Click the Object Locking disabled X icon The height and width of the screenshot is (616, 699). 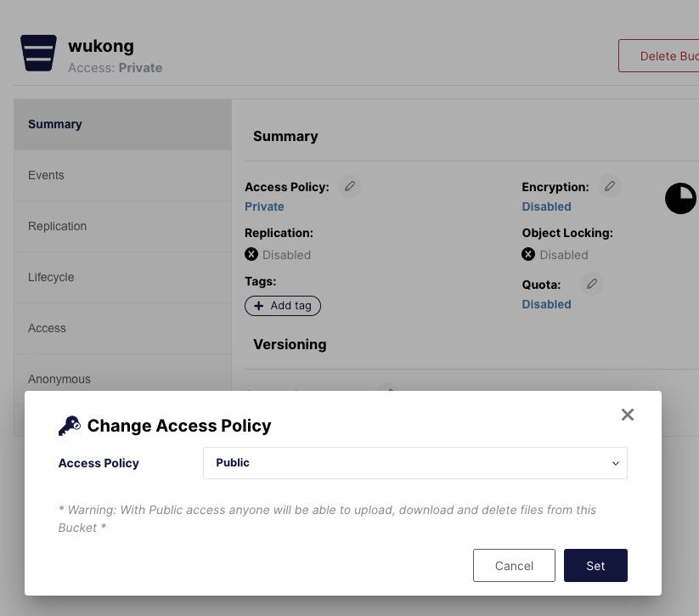pyautogui.click(x=528, y=254)
